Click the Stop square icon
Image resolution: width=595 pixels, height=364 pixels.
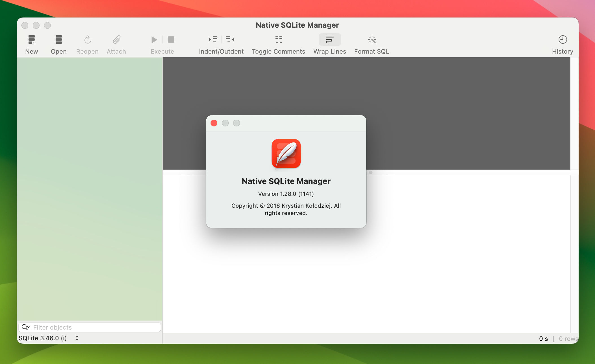(171, 40)
